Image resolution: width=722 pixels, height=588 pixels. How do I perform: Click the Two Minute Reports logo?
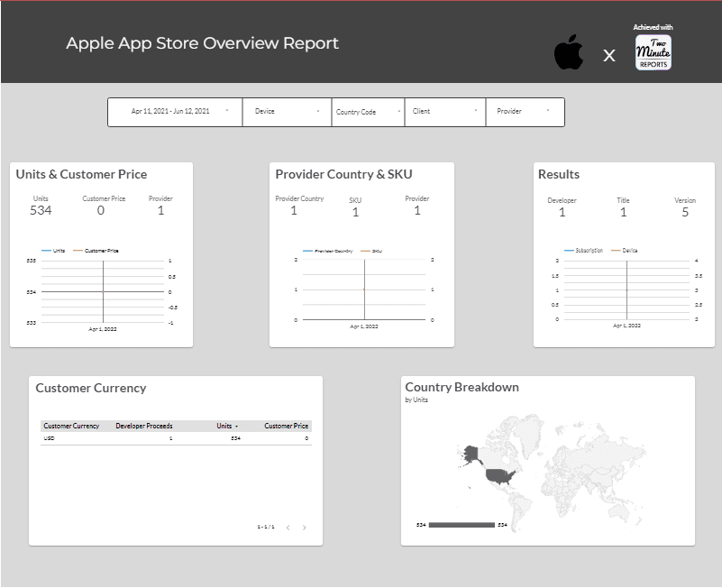pyautogui.click(x=652, y=52)
